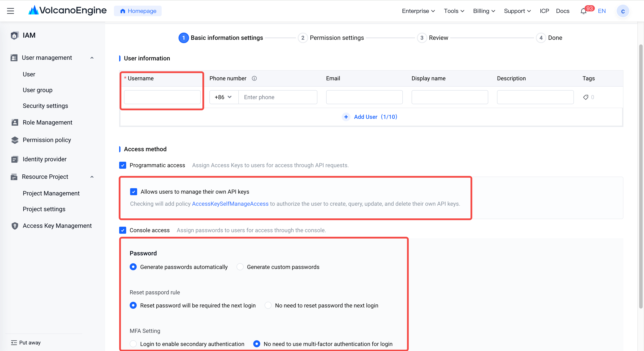Click the phone number info icon
This screenshot has width=644, height=351.
pos(254,78)
